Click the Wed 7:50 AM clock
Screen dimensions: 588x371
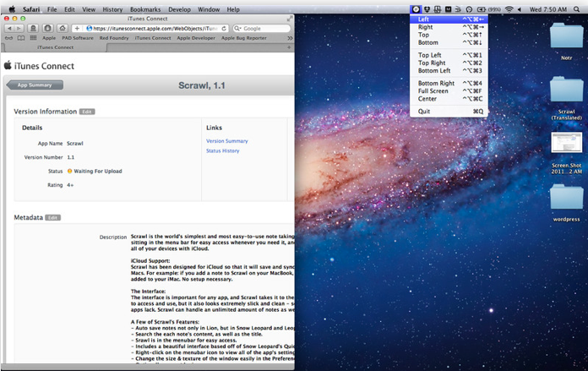pos(548,9)
